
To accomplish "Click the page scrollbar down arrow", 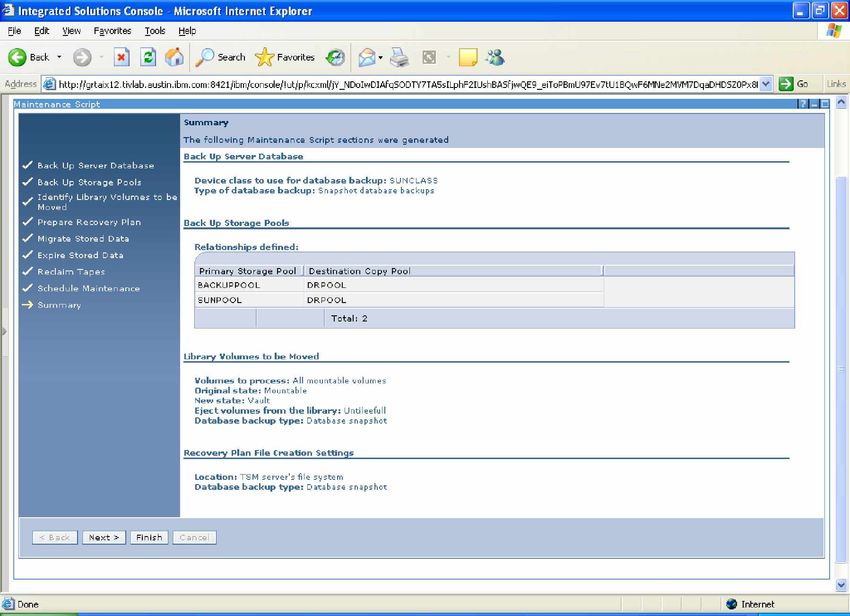I will click(x=841, y=585).
